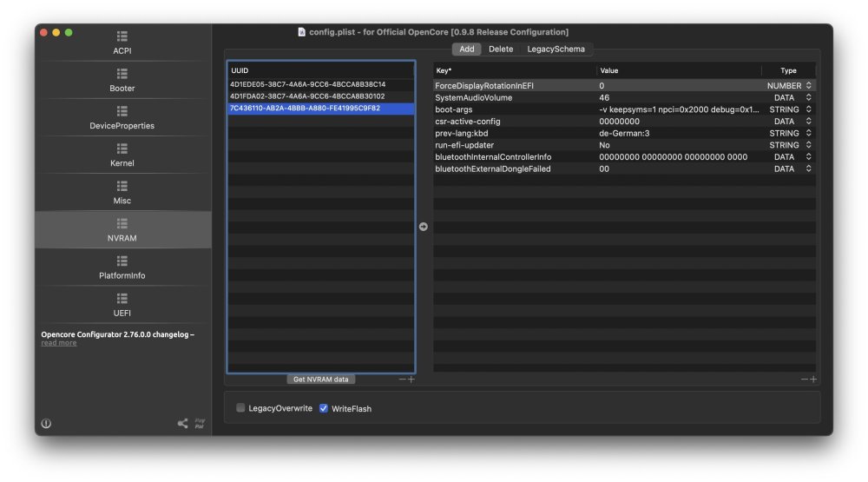Click the Type column header
This screenshot has width=868, height=482.
pos(788,70)
